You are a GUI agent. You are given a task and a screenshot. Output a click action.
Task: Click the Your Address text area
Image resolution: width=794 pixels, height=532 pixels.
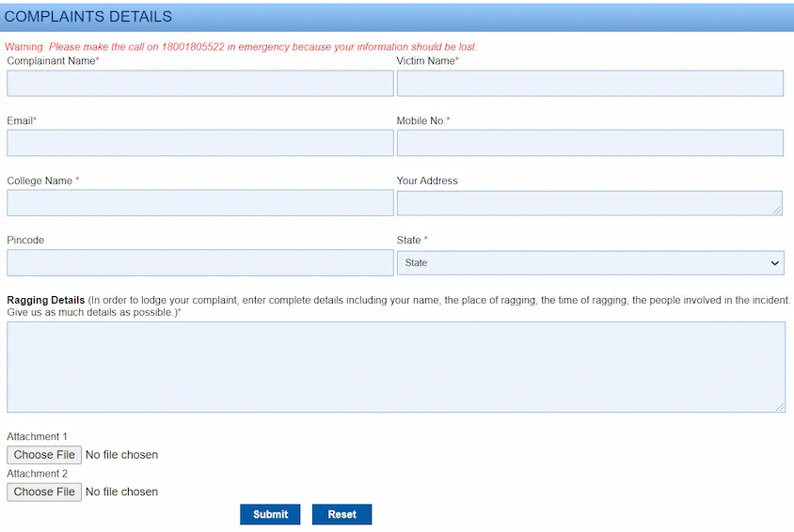click(x=590, y=203)
